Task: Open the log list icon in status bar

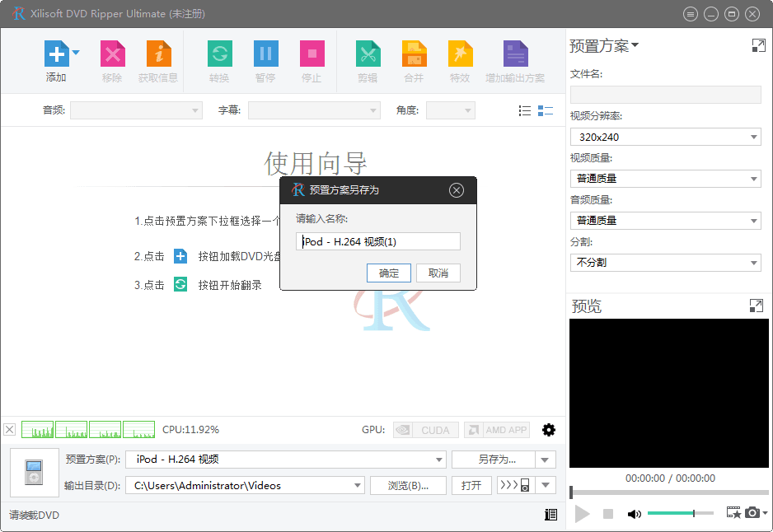Action: pos(550,515)
